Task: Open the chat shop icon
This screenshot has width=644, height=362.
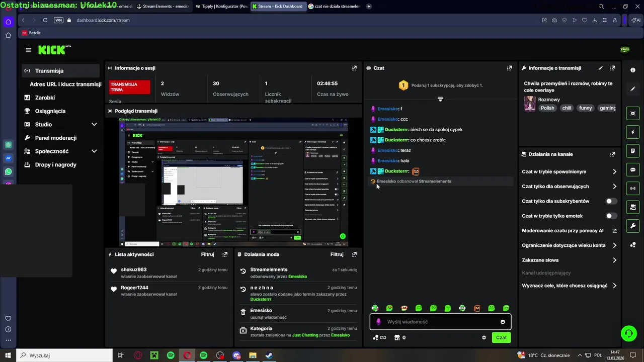Action: [x=397, y=337]
